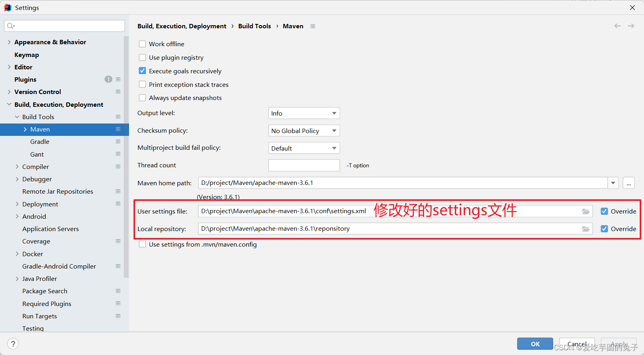Image resolution: width=644 pixels, height=355 pixels.
Task: Click the settings tree vertical scrollbar
Action: (x=126, y=157)
